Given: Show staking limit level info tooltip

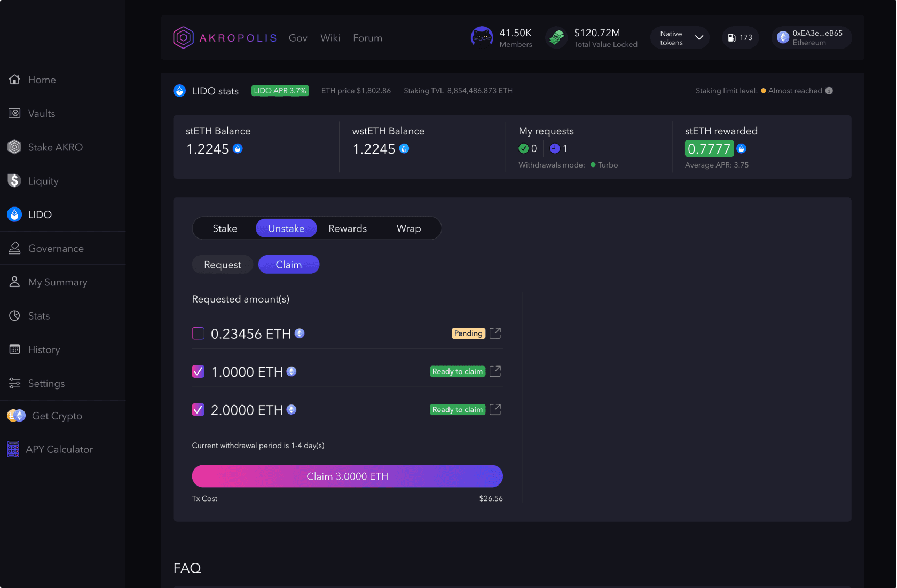Looking at the screenshot, I should [829, 91].
